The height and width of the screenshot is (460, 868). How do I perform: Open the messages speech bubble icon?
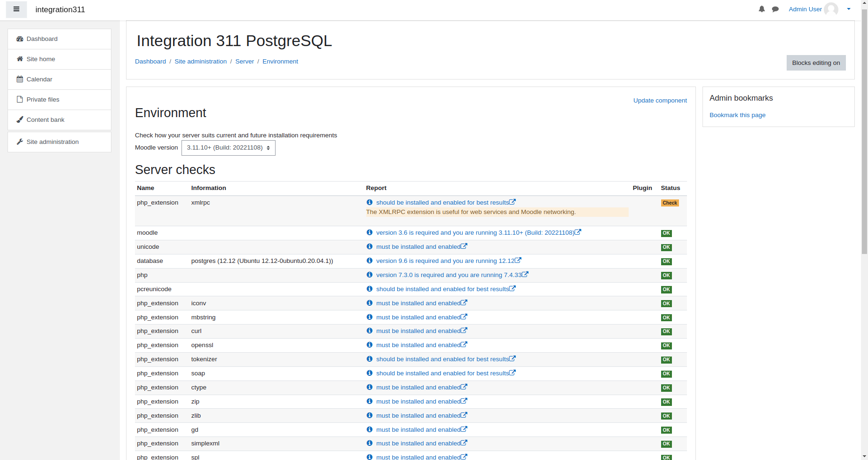click(x=775, y=9)
